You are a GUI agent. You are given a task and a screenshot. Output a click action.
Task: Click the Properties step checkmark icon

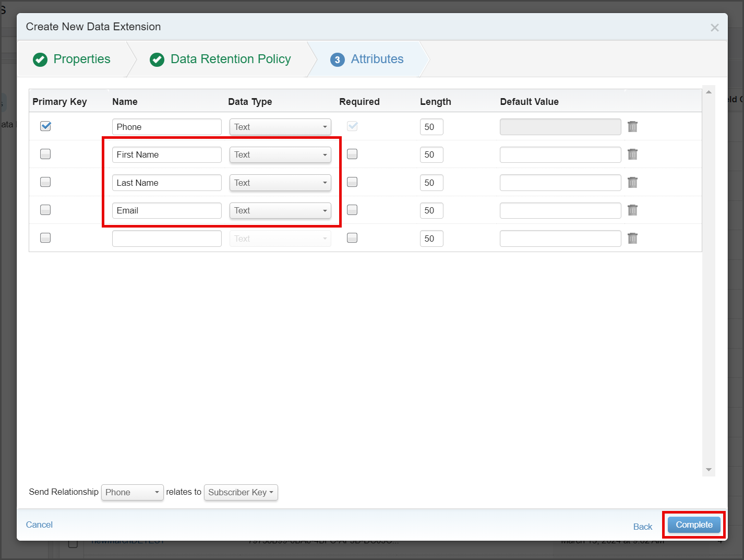tap(40, 59)
